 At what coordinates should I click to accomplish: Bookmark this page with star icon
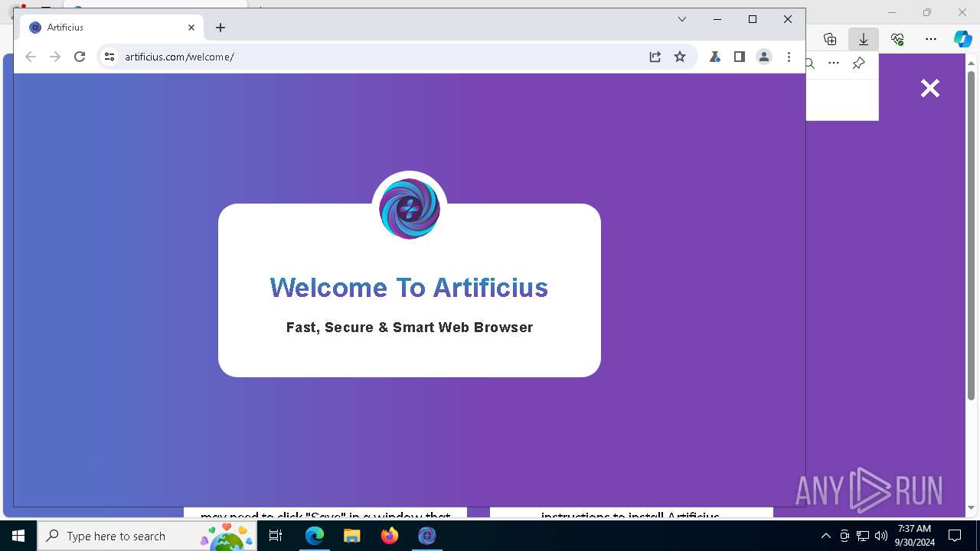point(680,57)
